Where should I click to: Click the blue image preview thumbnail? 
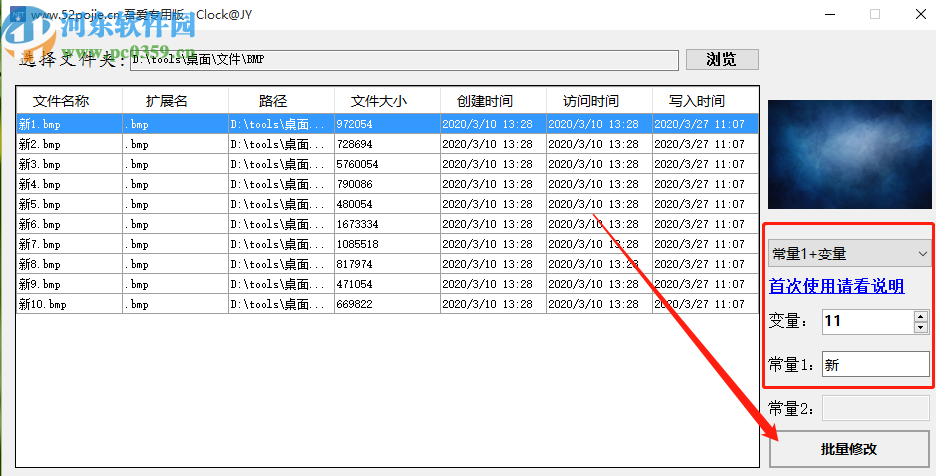[849, 154]
